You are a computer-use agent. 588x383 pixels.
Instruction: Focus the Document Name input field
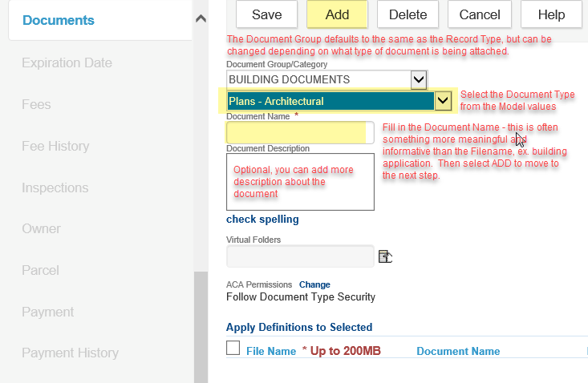pyautogui.click(x=299, y=132)
